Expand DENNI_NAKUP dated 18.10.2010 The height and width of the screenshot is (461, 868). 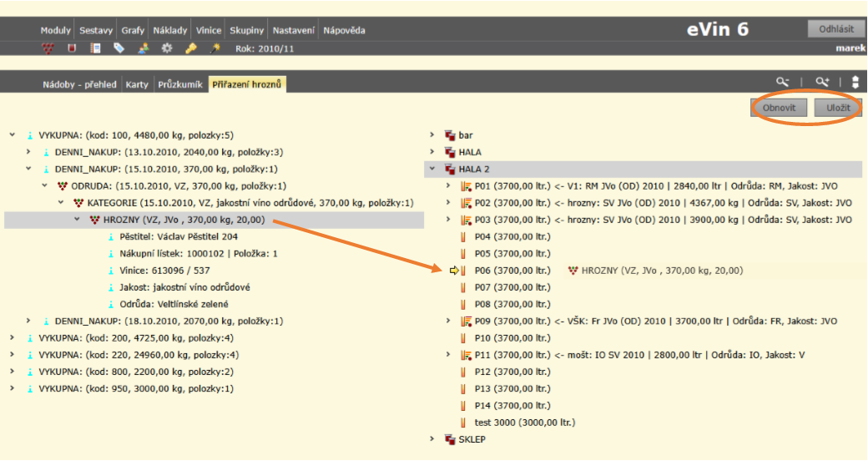click(28, 321)
